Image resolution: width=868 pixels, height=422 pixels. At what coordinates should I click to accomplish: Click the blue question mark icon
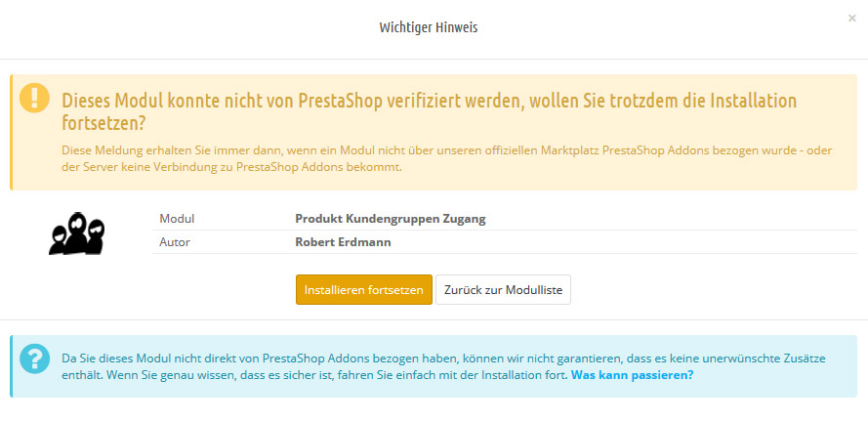[34, 359]
